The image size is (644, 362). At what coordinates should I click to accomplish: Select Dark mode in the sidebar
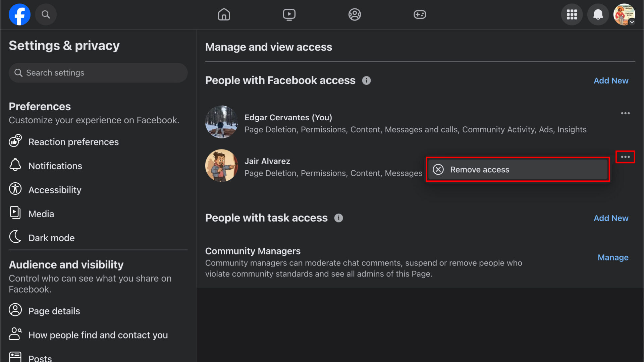click(x=51, y=238)
